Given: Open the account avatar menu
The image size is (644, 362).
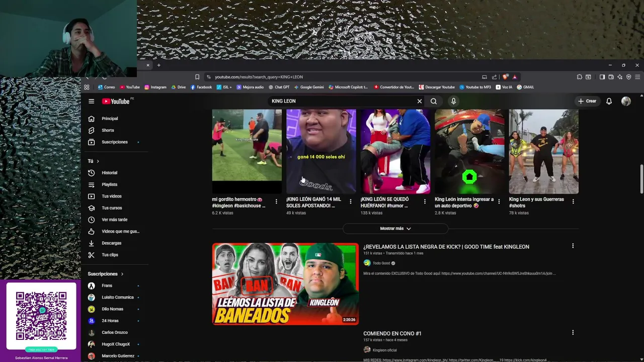Looking at the screenshot, I should coord(626,101).
